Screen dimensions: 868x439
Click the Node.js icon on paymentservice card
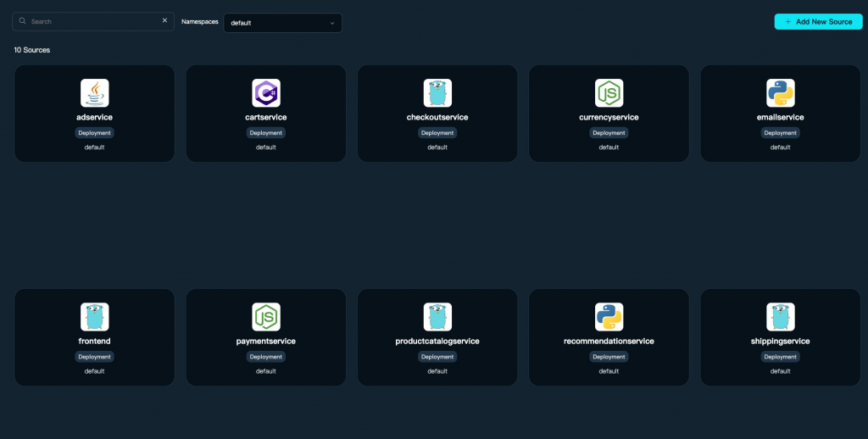[x=266, y=317]
